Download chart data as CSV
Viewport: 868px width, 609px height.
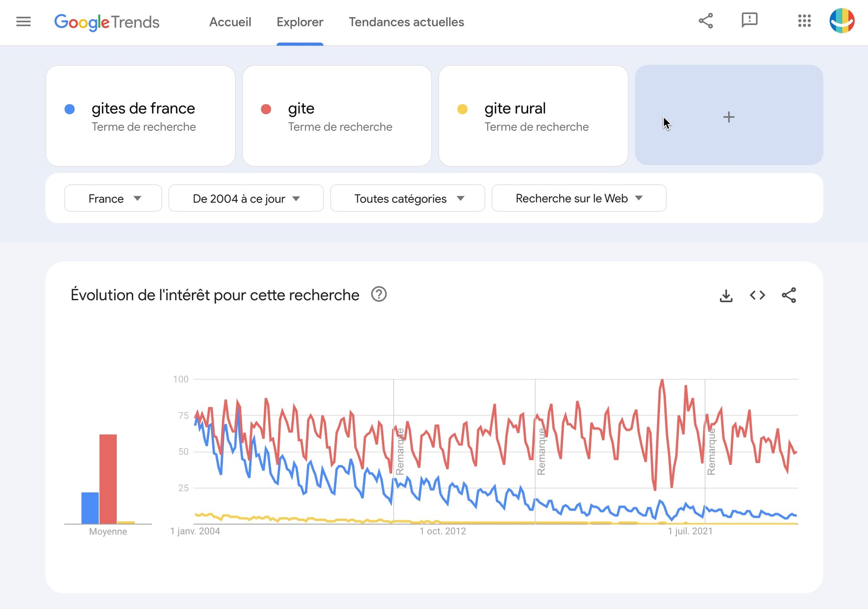point(726,296)
